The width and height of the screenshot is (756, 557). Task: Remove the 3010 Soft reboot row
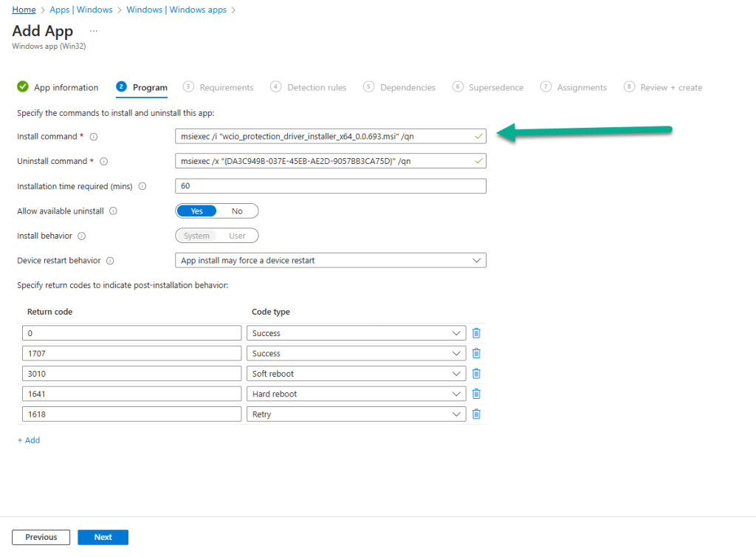point(476,374)
